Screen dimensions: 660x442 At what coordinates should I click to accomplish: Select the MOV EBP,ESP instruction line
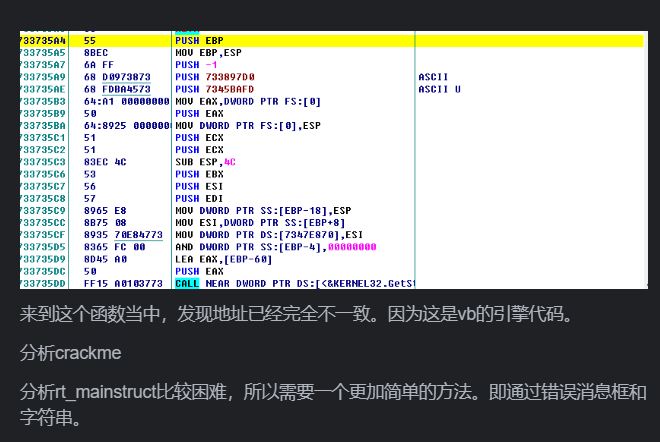(206, 52)
